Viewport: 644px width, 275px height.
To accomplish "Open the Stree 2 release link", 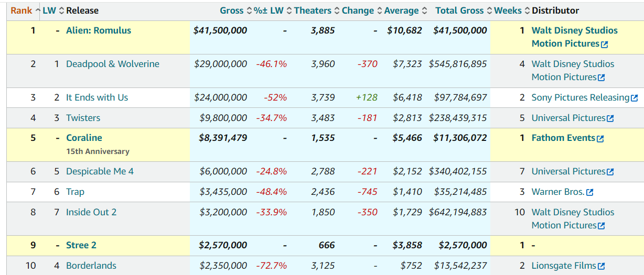I will pos(81,245).
